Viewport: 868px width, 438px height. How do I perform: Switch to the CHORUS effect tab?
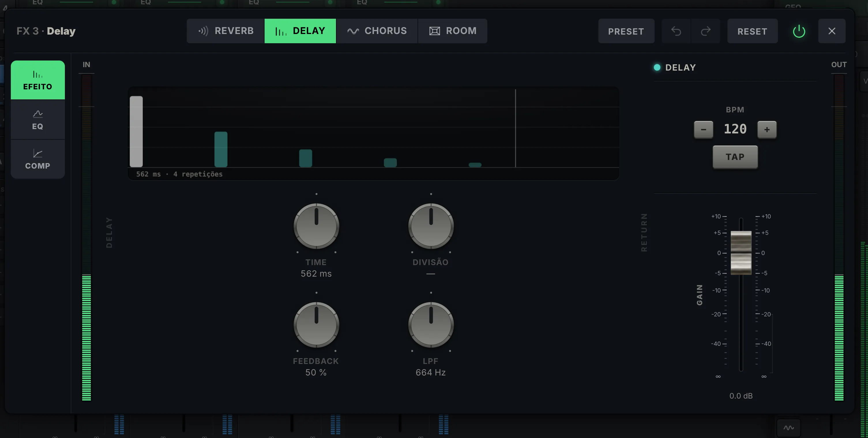pyautogui.click(x=377, y=31)
